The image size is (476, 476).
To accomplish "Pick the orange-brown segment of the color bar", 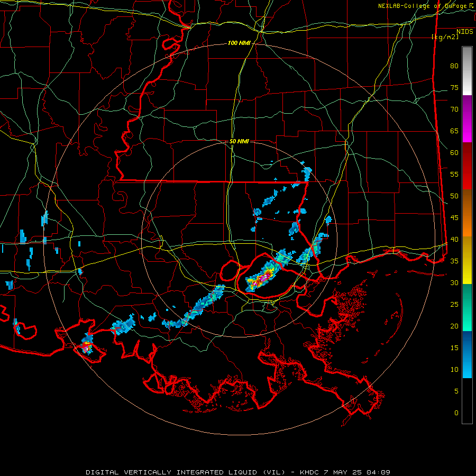I will (x=467, y=213).
